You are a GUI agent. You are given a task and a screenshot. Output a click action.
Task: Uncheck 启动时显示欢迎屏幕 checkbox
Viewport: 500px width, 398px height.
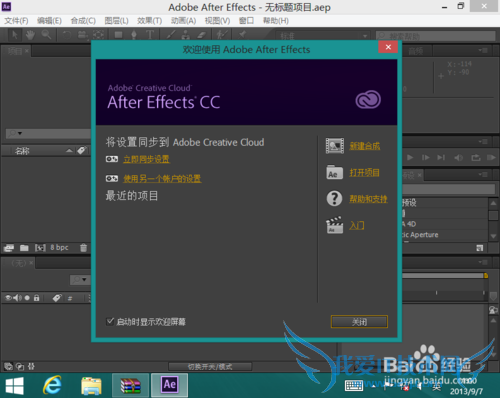(x=110, y=321)
